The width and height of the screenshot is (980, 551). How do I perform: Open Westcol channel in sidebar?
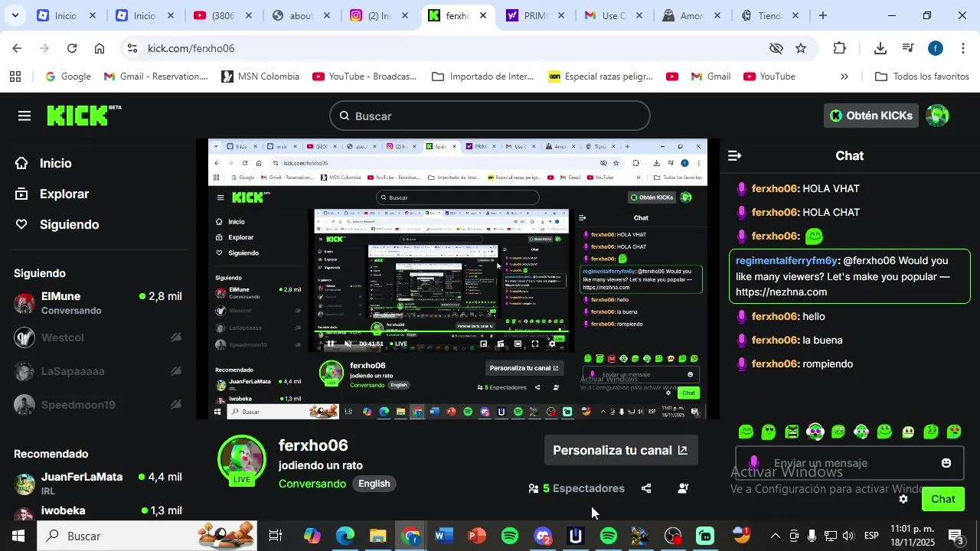(98, 337)
